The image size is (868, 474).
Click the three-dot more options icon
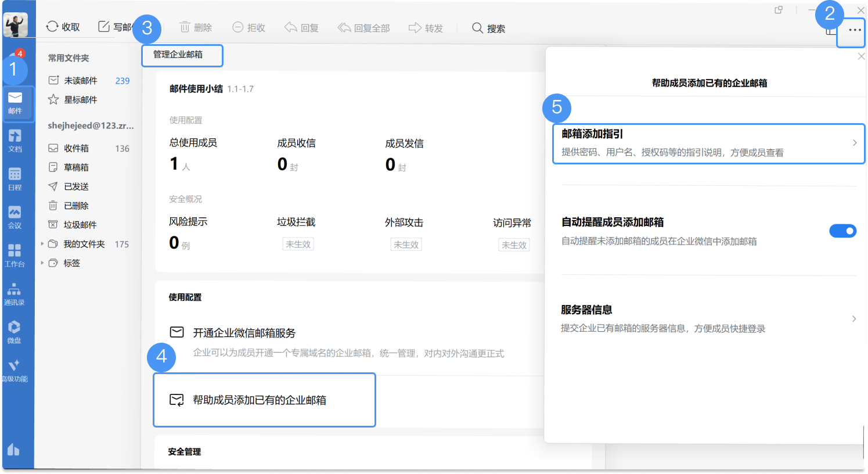(x=854, y=30)
